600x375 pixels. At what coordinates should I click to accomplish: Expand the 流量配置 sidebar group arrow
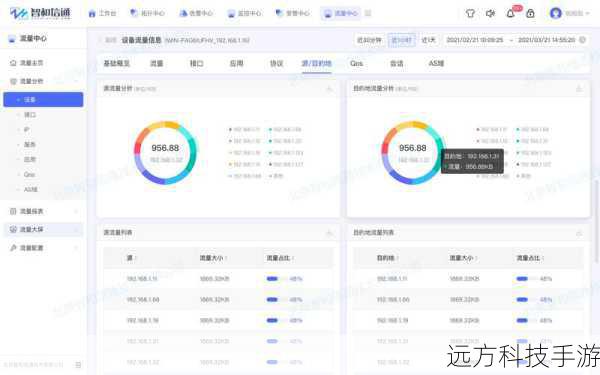coord(76,248)
